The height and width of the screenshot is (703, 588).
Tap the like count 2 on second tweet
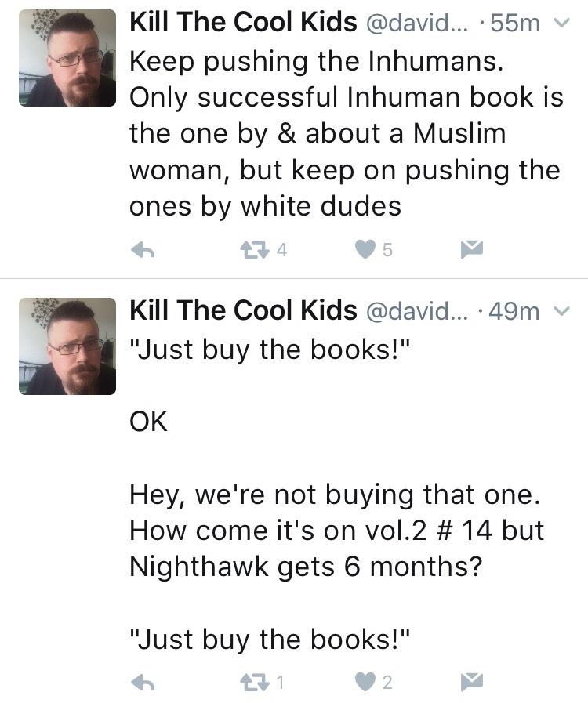tap(387, 683)
